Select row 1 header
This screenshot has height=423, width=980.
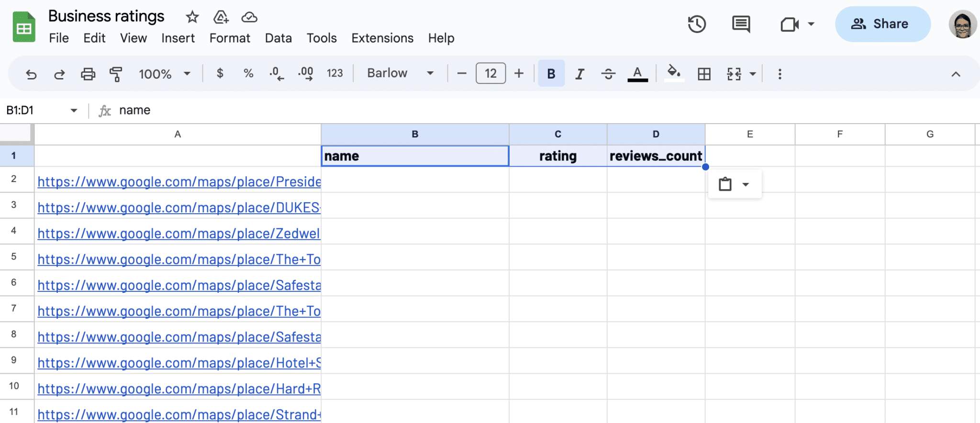pos(17,156)
